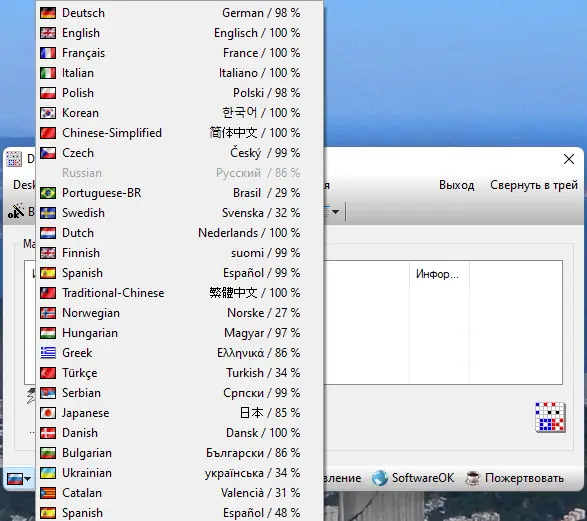Screen dimensions: 587x521
Task: Switch language to Français
Action: coord(179,53)
